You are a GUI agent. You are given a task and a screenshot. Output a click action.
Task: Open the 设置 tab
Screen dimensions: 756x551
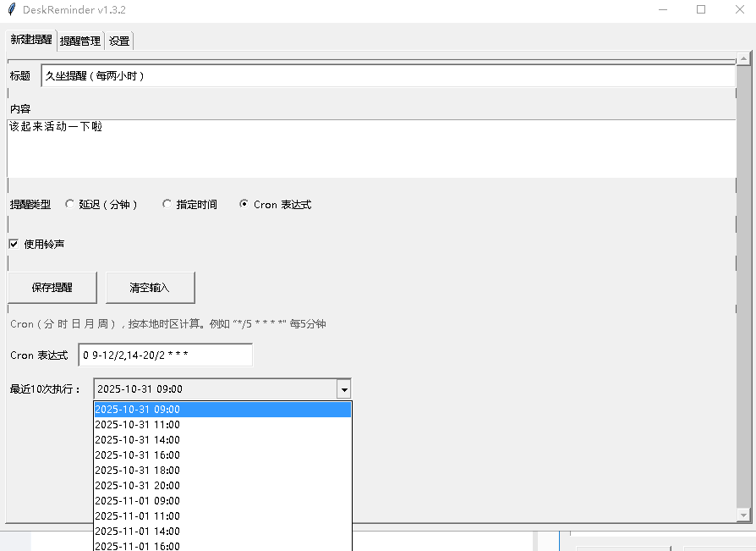pyautogui.click(x=119, y=41)
